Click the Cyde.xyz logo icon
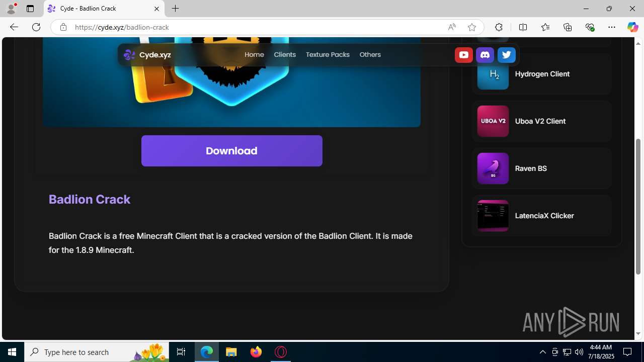Screen dimensions: 644x362 coord(129,55)
